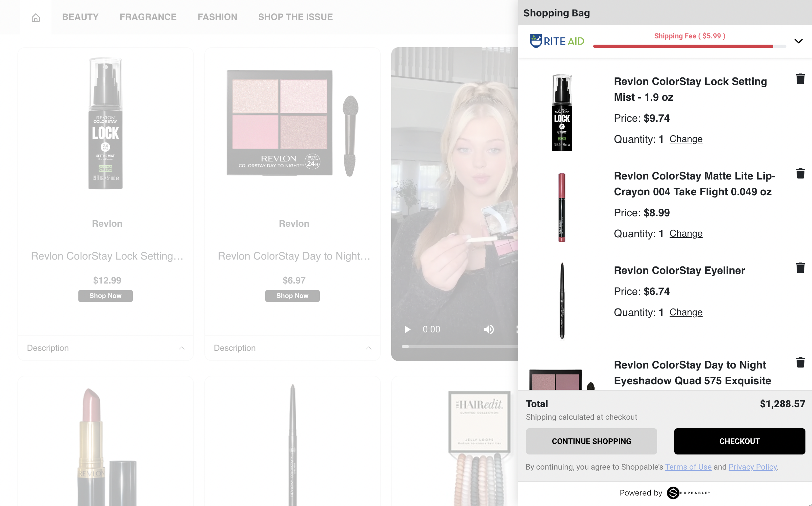812x506 pixels.
Task: Delete Lock Setting Mist from bag
Action: 800,79
